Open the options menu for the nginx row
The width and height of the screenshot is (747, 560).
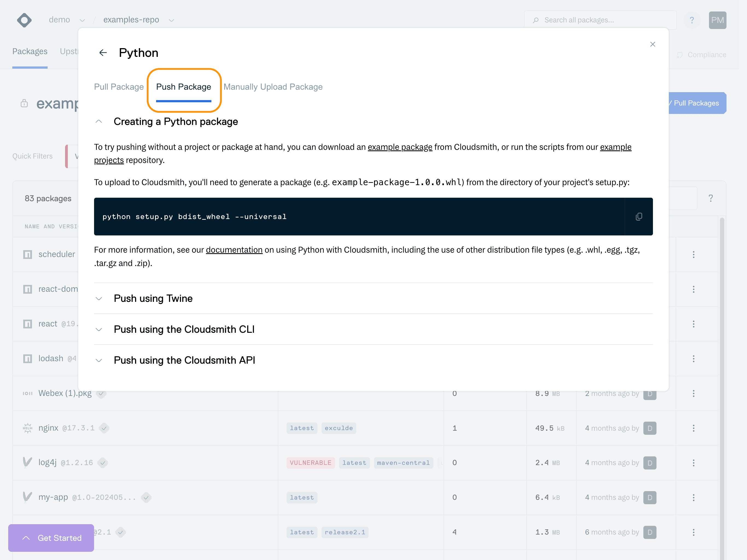[693, 428]
